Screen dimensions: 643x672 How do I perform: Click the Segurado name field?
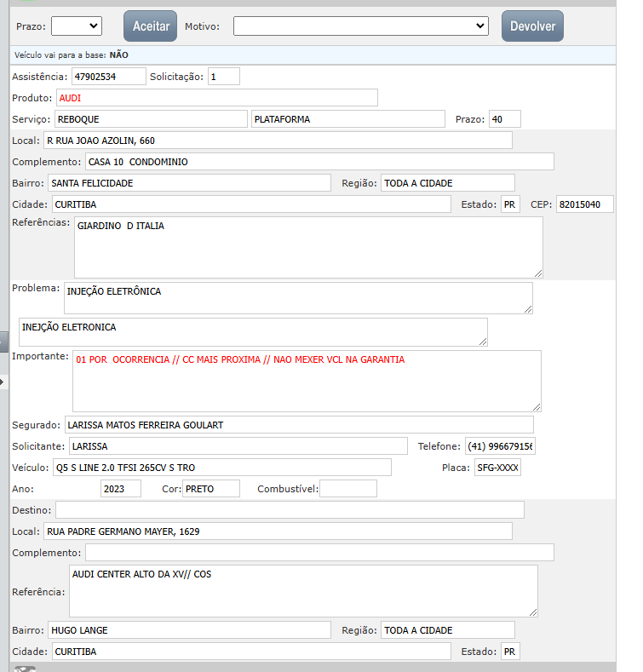tap(298, 424)
